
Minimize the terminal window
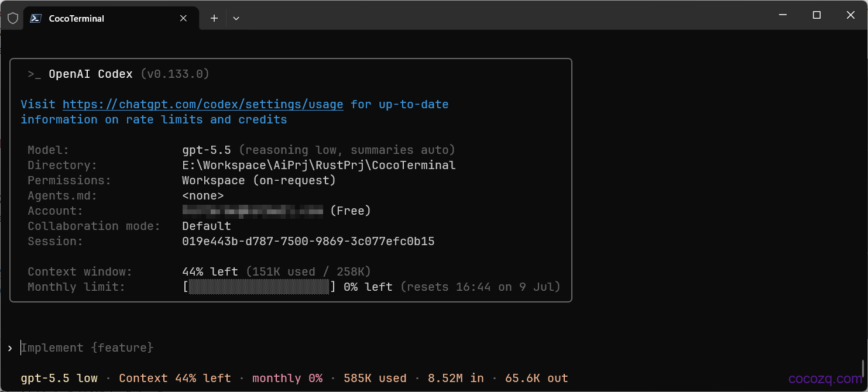(x=783, y=15)
